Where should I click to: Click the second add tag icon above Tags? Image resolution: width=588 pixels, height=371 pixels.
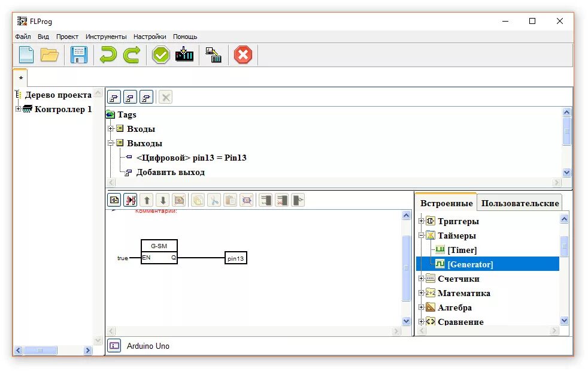click(130, 97)
